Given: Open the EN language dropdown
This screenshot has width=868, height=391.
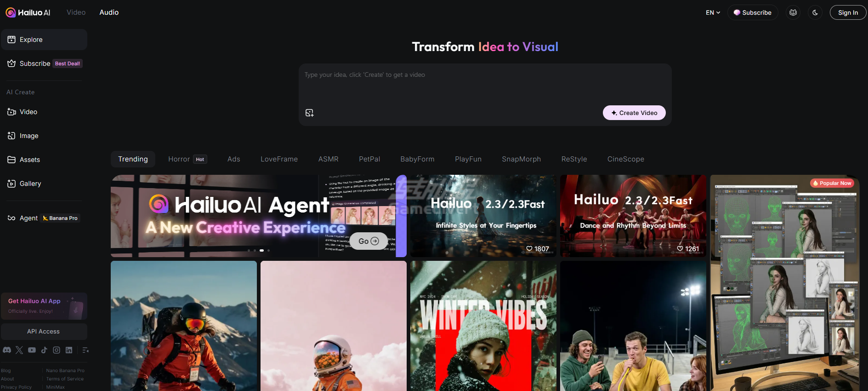Looking at the screenshot, I should click(713, 12).
